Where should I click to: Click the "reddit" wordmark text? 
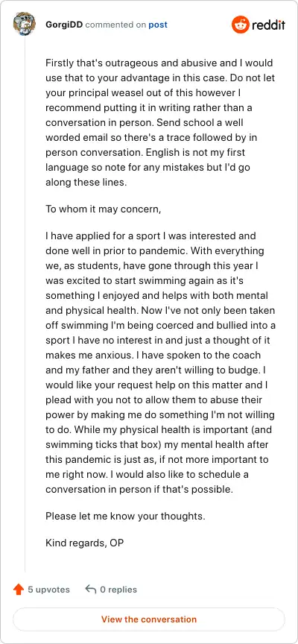(268, 25)
